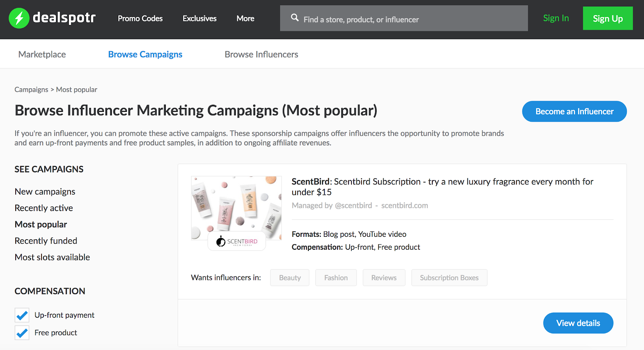Image resolution: width=644 pixels, height=350 pixels.
Task: Click the SEE CAMPAIGNS heading
Action: pyautogui.click(x=49, y=169)
